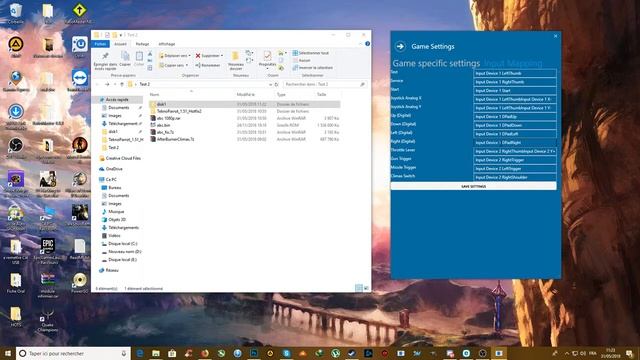This screenshot has height=360, width=640.
Task: Open the Déplacer vers dropdown
Action: tap(175, 56)
